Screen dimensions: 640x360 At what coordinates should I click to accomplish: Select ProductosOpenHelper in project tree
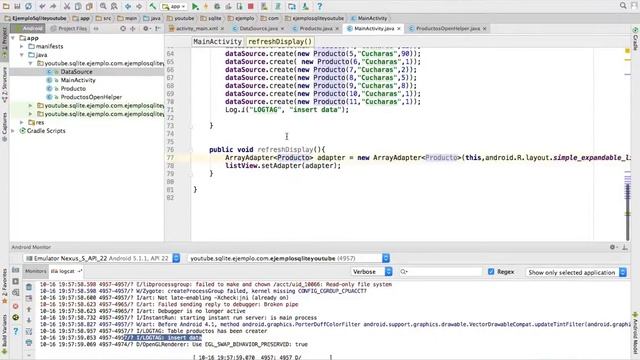click(x=91, y=97)
